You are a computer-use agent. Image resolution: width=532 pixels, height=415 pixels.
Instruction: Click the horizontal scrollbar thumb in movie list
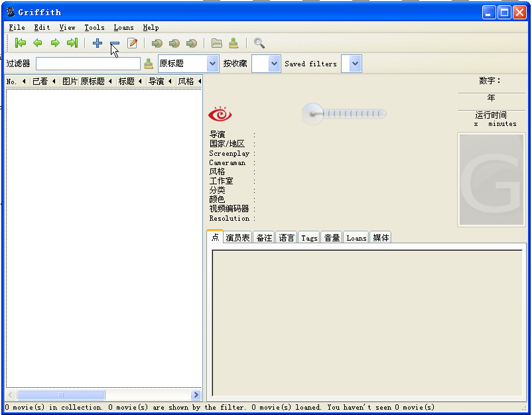point(61,394)
